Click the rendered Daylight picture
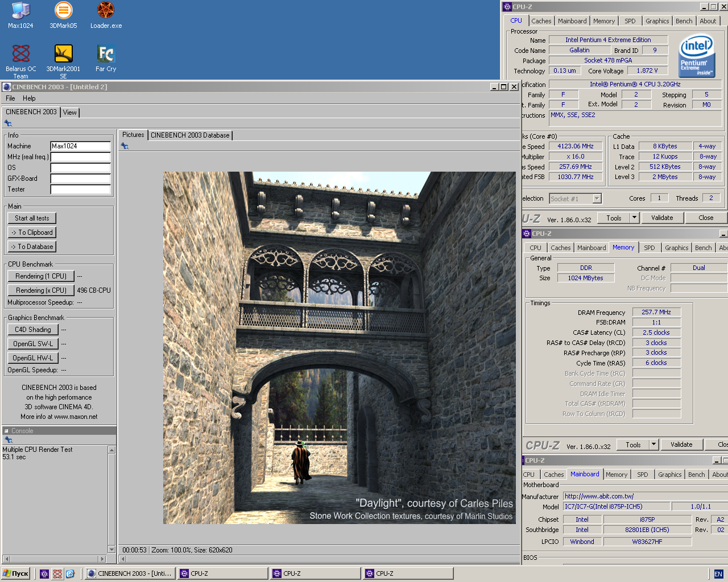The width and height of the screenshot is (728, 582). click(340, 348)
